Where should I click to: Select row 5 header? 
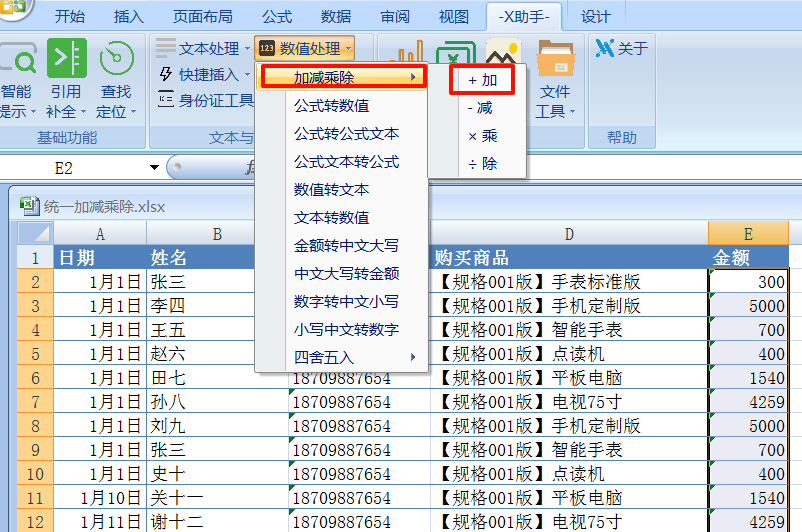point(35,354)
